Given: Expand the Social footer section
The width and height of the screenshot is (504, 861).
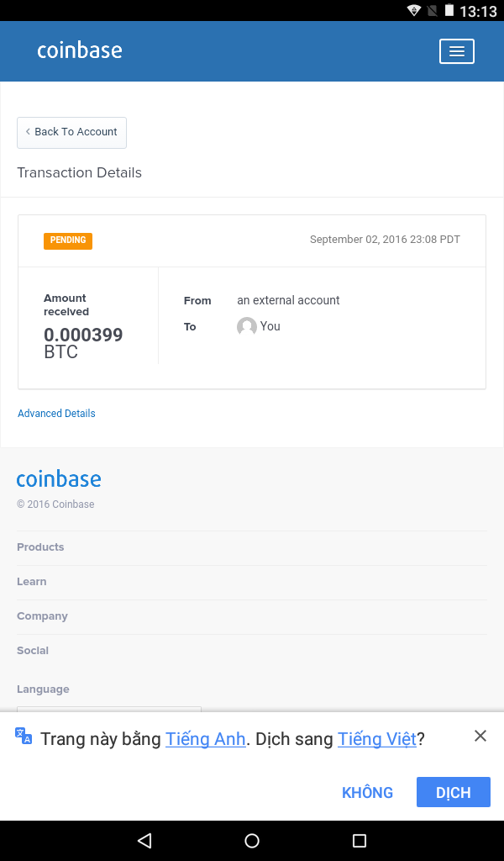Looking at the screenshot, I should 33,651.
